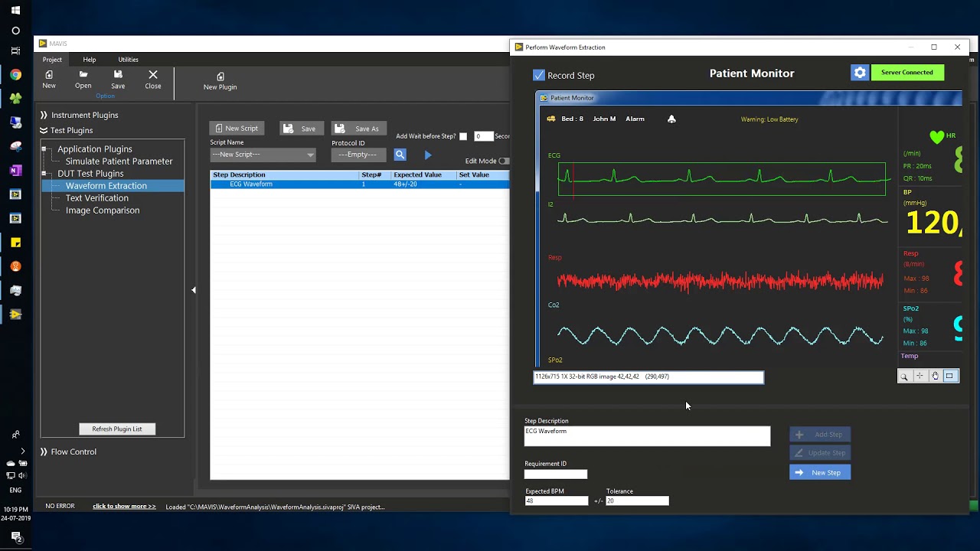
Task: Close the project with the X Close icon
Action: 153,80
